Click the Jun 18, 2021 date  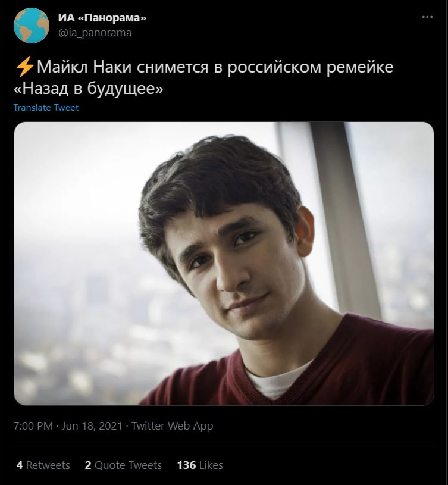92,426
